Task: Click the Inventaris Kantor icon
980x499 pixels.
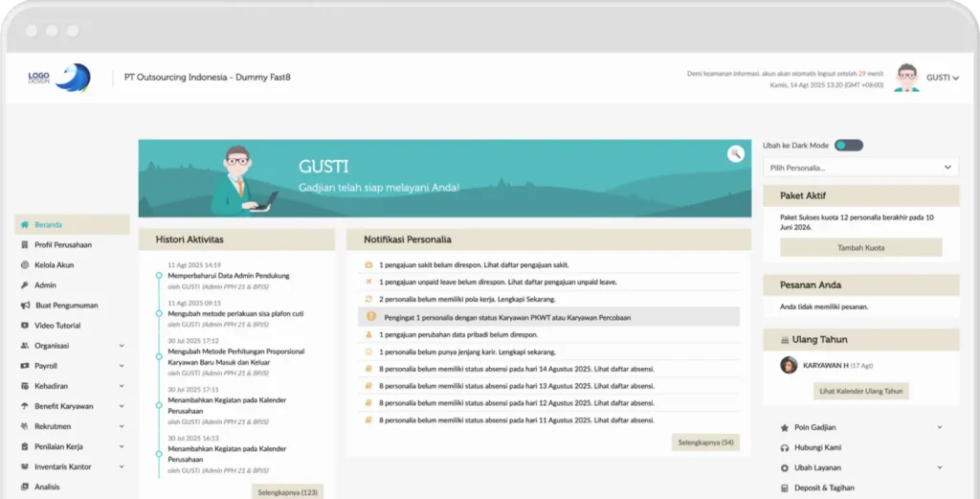Action: [x=25, y=466]
